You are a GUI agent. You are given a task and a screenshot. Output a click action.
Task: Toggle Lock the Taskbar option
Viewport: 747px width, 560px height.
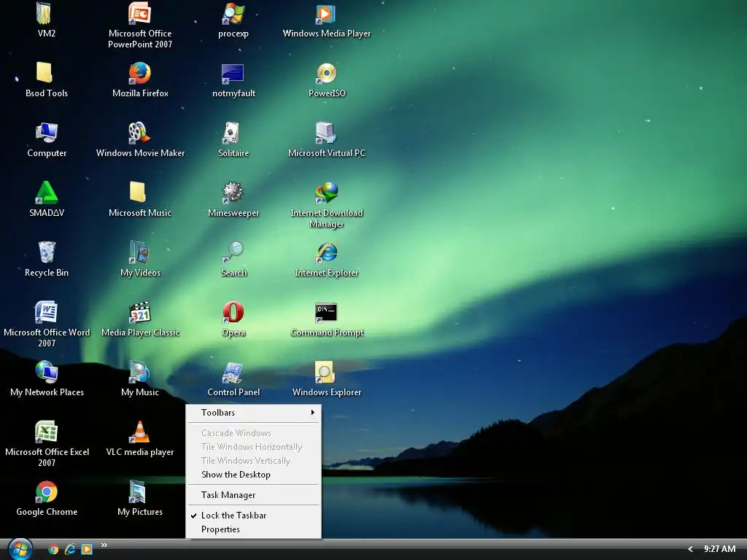point(253,516)
